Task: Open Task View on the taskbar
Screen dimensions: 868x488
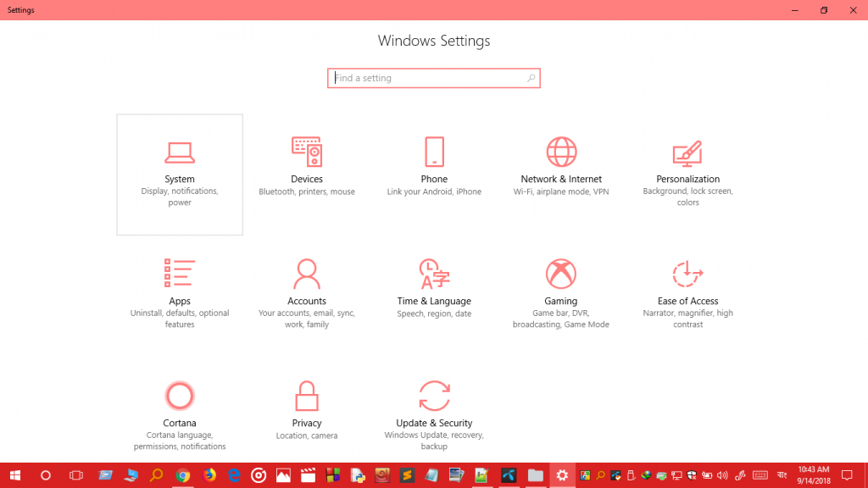Action: click(75, 475)
